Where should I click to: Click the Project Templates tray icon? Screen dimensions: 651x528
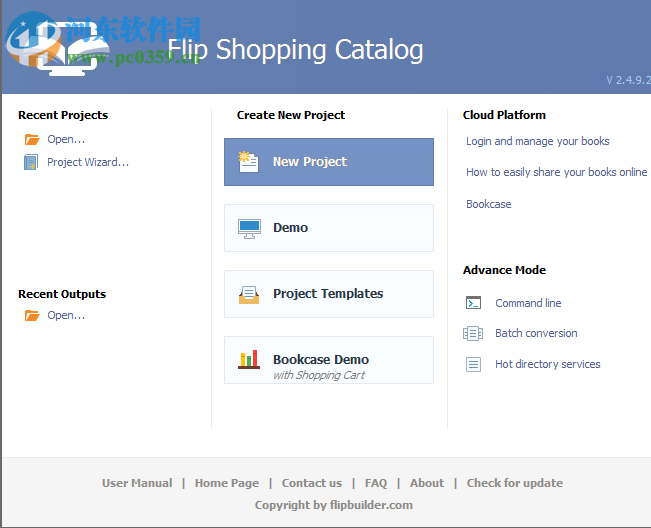[249, 295]
